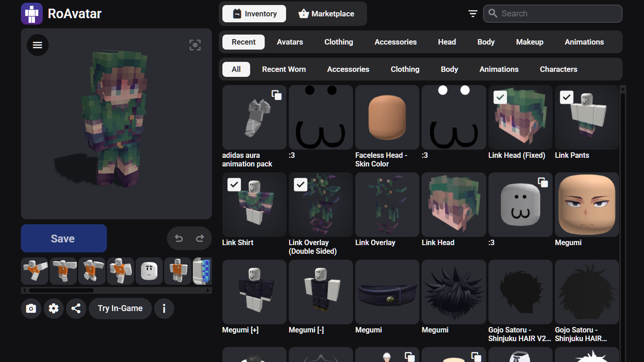Select the sixth standing orange-shirt thumbnail
644x362 pixels.
(x=178, y=271)
